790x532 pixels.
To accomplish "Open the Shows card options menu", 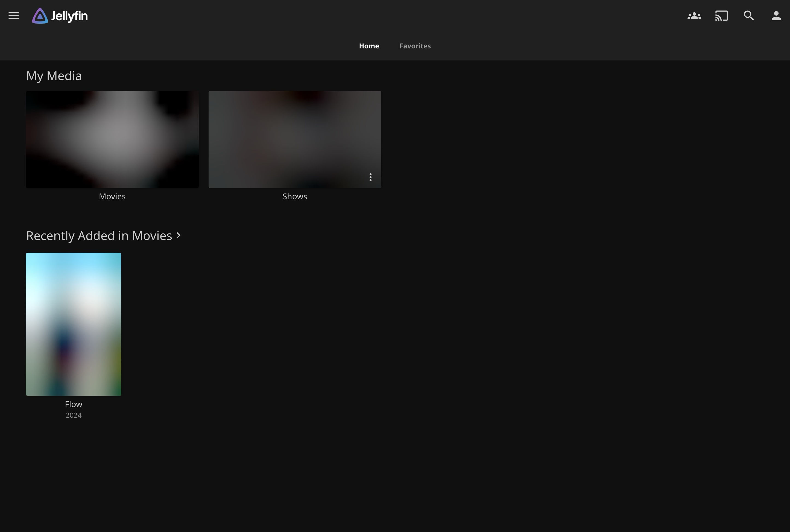I will pos(370,177).
